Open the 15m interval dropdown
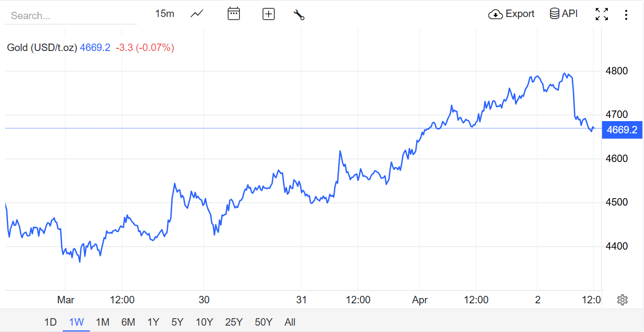The image size is (644, 332). 165,14
